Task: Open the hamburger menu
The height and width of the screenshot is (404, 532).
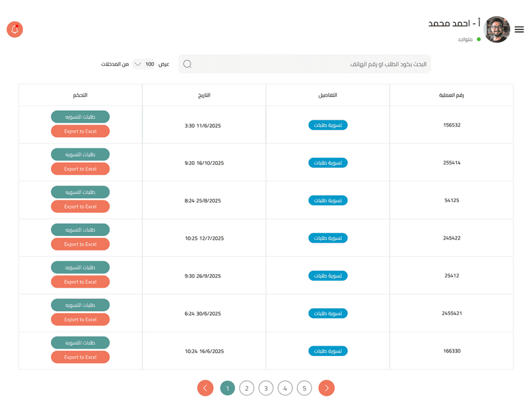Action: (519, 29)
